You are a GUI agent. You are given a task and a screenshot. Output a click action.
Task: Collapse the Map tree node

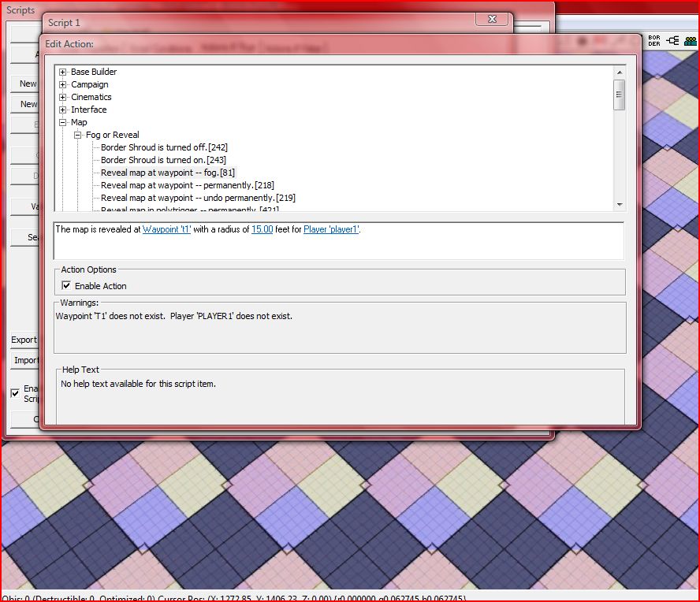[x=63, y=122]
